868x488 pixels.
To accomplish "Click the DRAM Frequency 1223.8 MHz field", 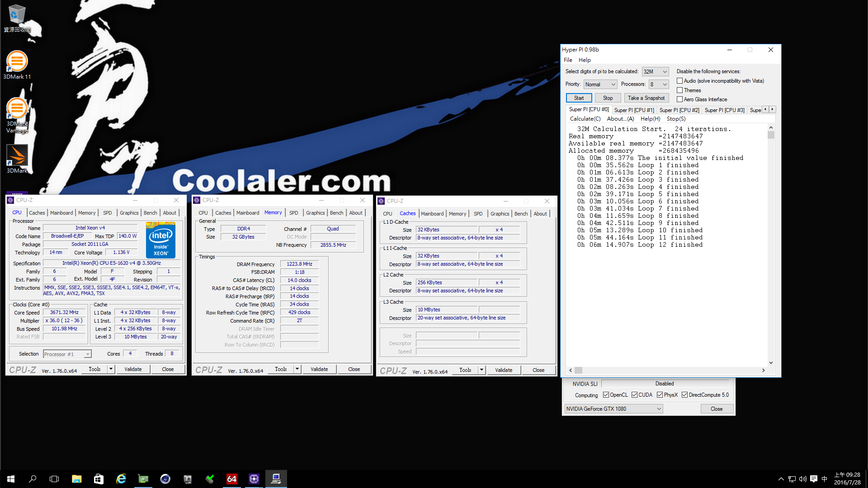I will click(299, 264).
